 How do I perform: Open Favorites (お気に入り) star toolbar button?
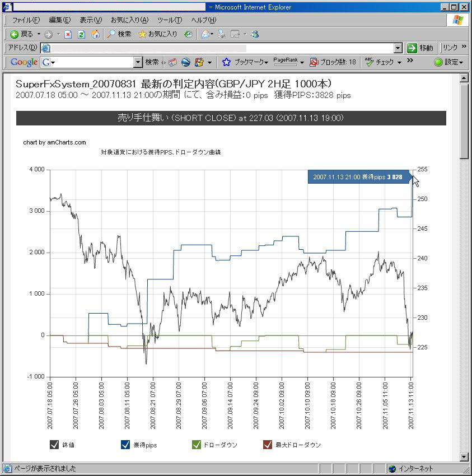point(157,34)
